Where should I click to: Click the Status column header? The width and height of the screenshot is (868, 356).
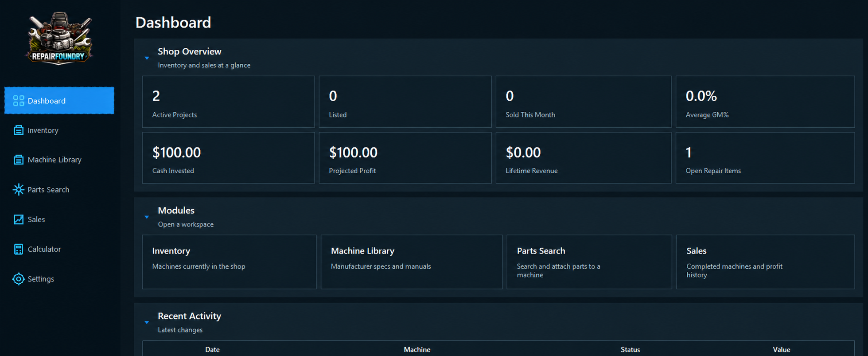630,349
